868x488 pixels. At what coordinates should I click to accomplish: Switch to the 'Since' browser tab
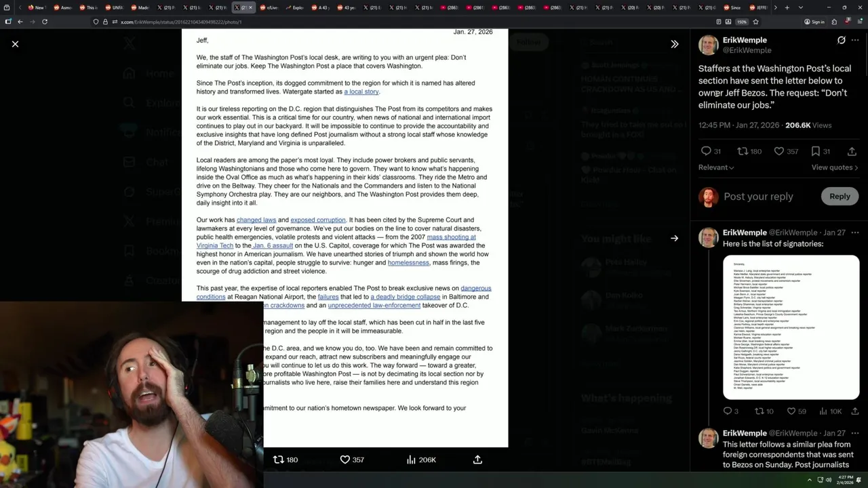pyautogui.click(x=732, y=7)
